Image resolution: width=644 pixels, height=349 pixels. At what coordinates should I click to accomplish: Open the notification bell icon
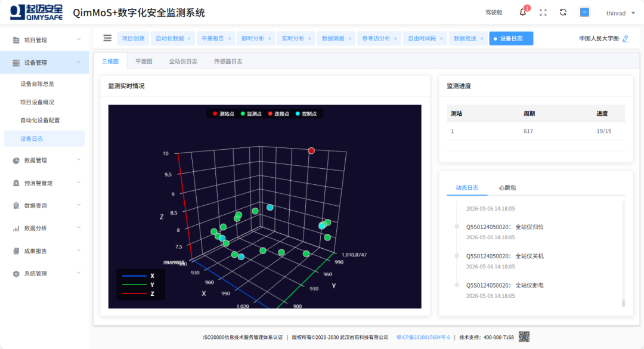[522, 13]
